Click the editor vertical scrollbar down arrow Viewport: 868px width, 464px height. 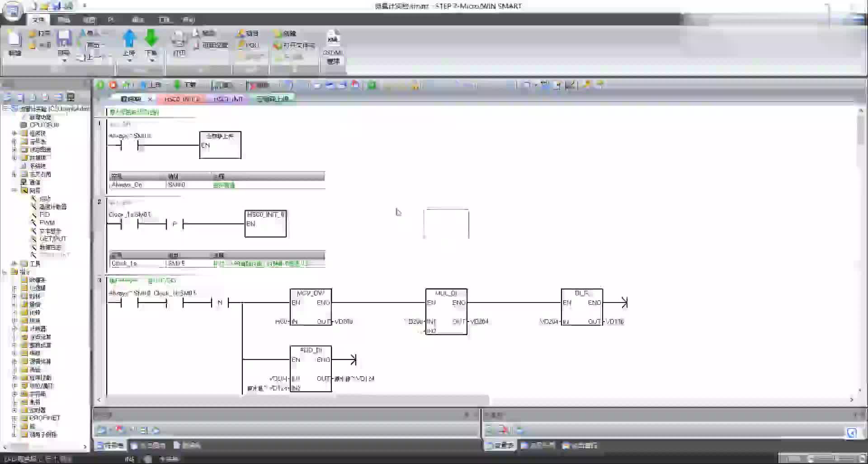[x=861, y=390]
